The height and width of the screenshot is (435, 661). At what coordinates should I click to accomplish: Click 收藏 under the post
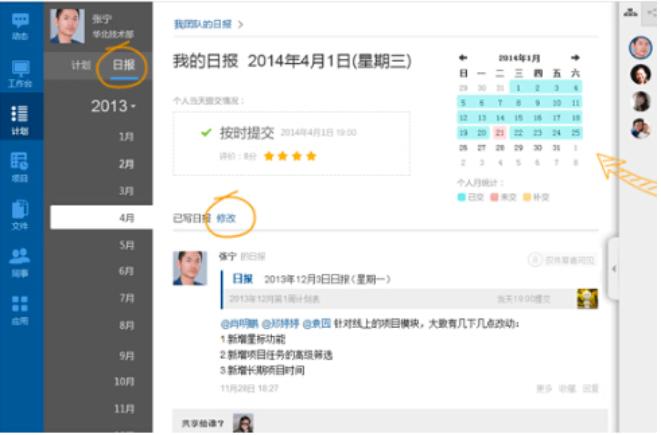567,388
